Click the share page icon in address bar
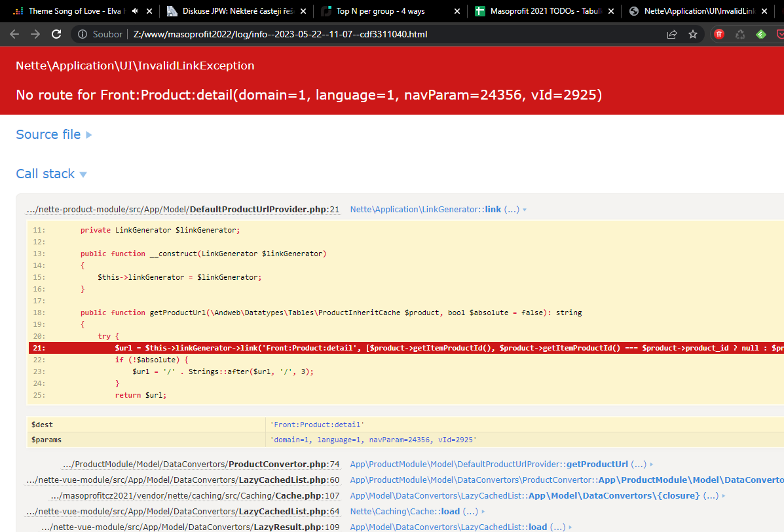This screenshot has height=532, width=784. click(x=672, y=34)
